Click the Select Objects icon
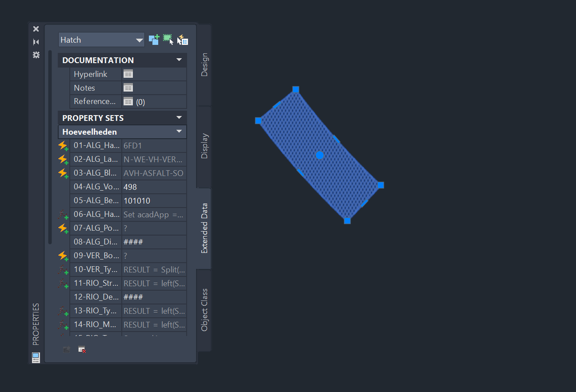This screenshot has width=576, height=392. point(168,40)
